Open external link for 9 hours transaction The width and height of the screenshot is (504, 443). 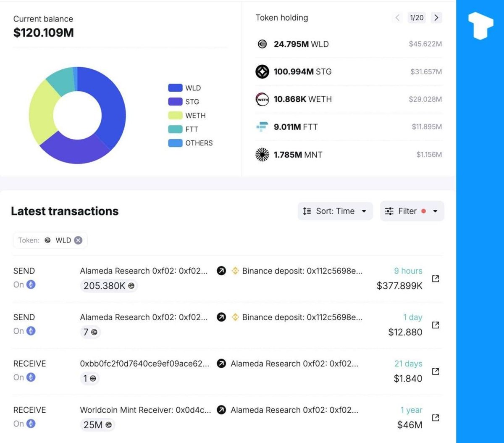(436, 278)
